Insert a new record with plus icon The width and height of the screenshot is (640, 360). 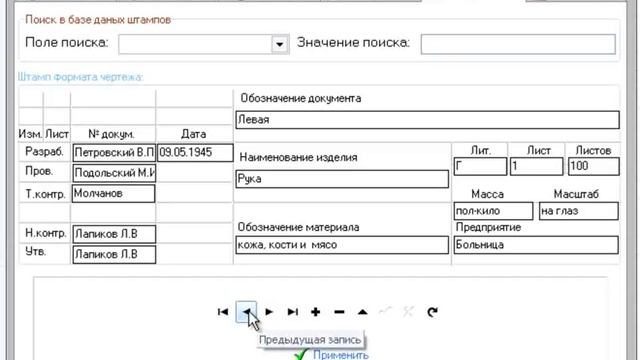316,312
